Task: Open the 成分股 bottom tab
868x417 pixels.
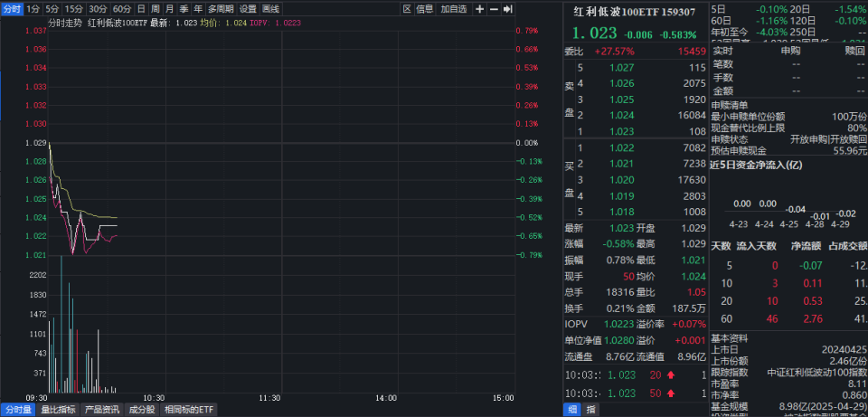Action: tap(141, 410)
